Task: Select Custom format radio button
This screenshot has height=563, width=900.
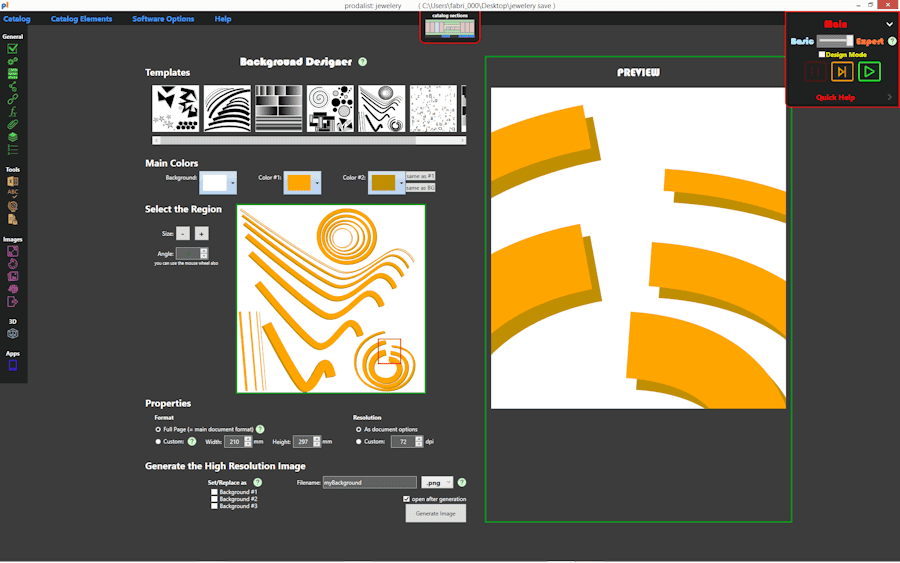Action: (158, 441)
